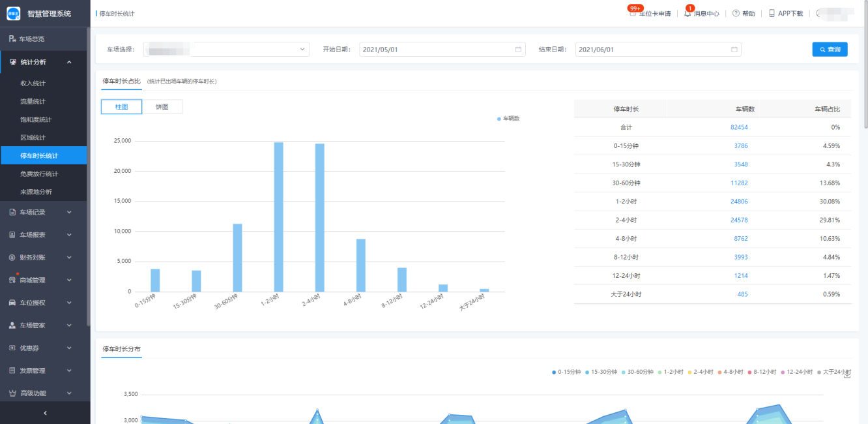Click the sidebar collapse arrow icon
Screen dimensions: 868x424
(45, 413)
